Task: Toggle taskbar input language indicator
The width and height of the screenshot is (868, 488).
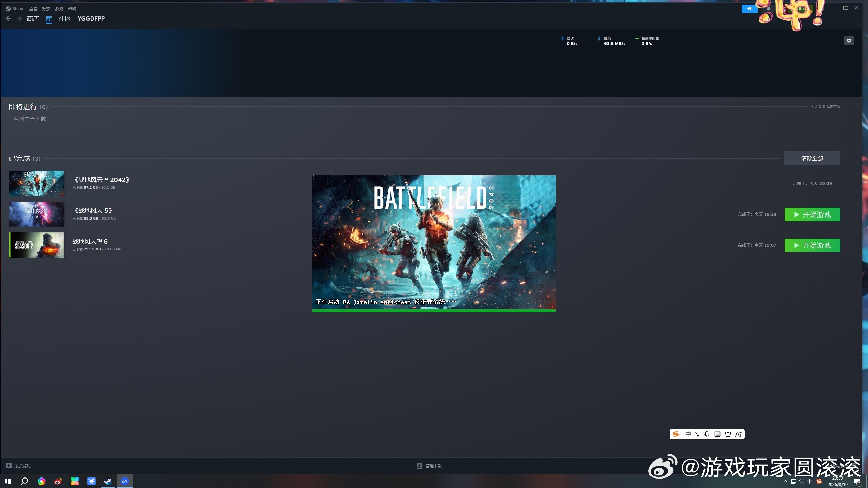Action: pyautogui.click(x=810, y=481)
